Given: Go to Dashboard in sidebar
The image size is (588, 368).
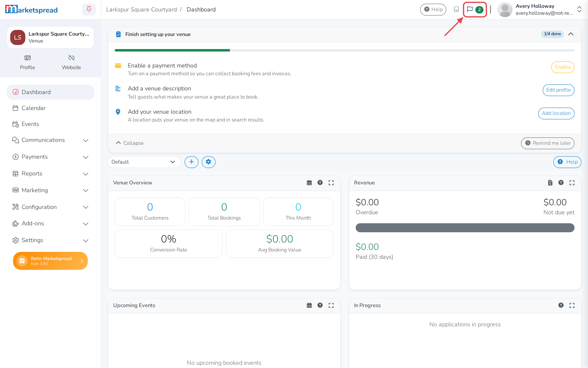Looking at the screenshot, I should [x=50, y=92].
